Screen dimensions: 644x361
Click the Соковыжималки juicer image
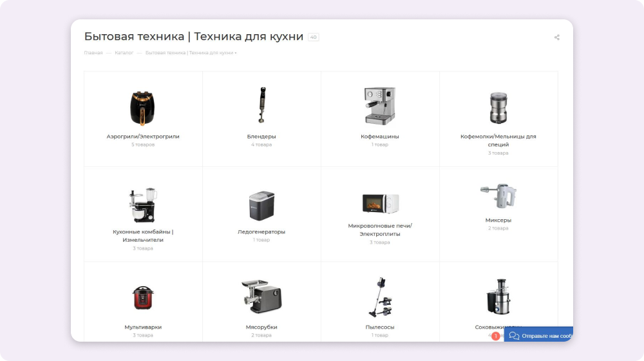498,297
